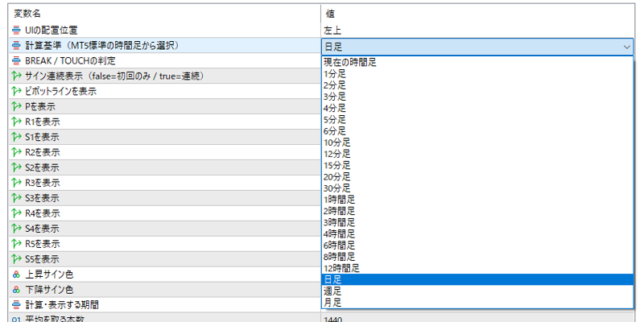Click the enum icon beside 計算・表示する期間
The width and height of the screenshot is (644, 322).
click(x=16, y=305)
